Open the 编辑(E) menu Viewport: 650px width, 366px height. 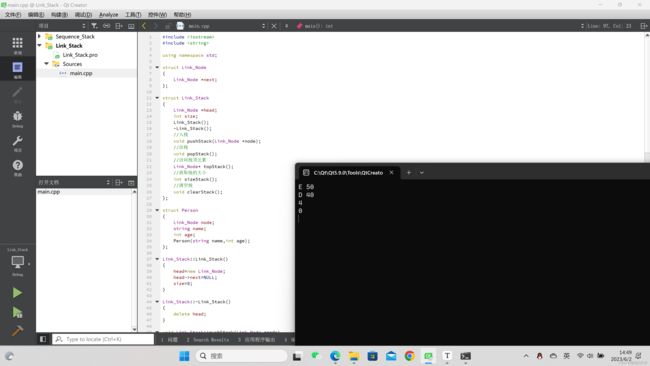(x=36, y=15)
